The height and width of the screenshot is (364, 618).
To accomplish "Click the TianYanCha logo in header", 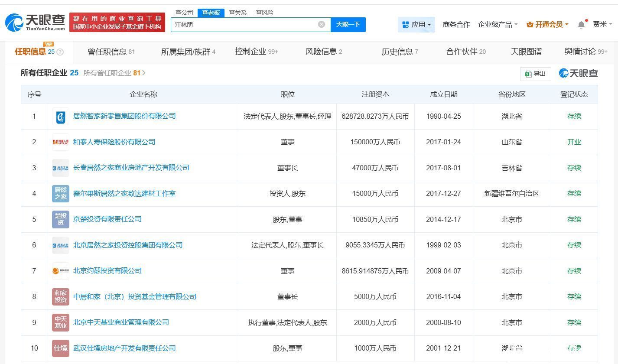I will (36, 22).
